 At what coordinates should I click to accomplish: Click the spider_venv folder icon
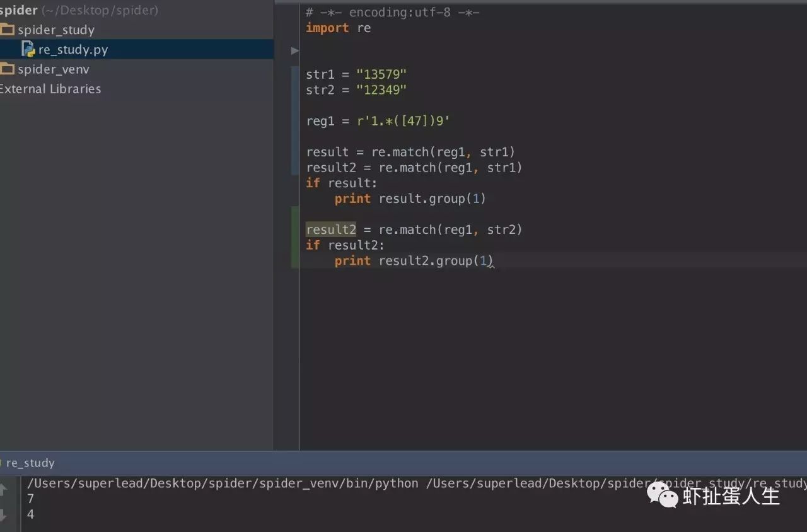point(7,69)
